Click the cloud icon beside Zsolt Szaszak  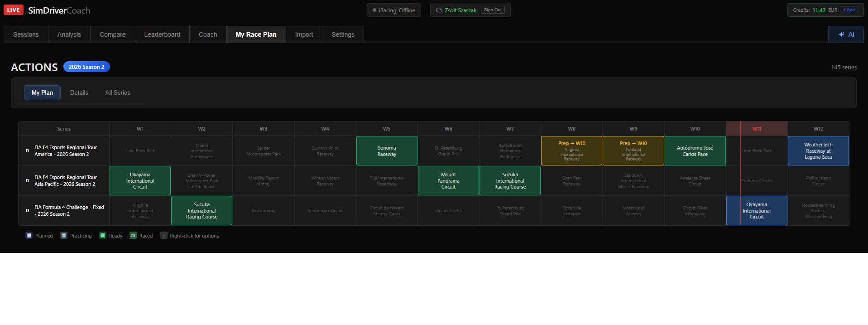(439, 10)
